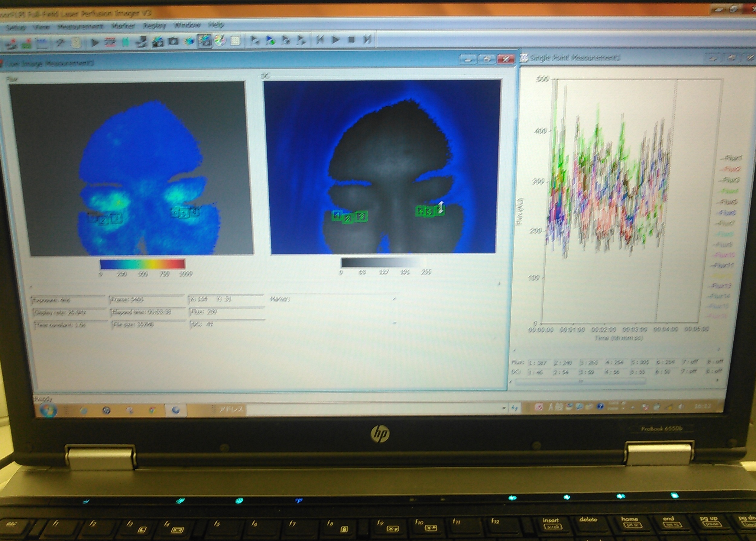The width and height of the screenshot is (756, 541).
Task: Click the Flux4 green legend entry
Action: coord(730,191)
